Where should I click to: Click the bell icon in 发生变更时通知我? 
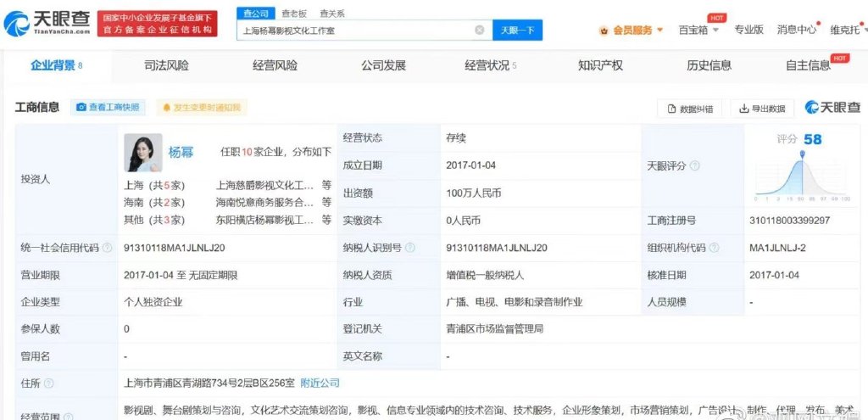tap(166, 108)
